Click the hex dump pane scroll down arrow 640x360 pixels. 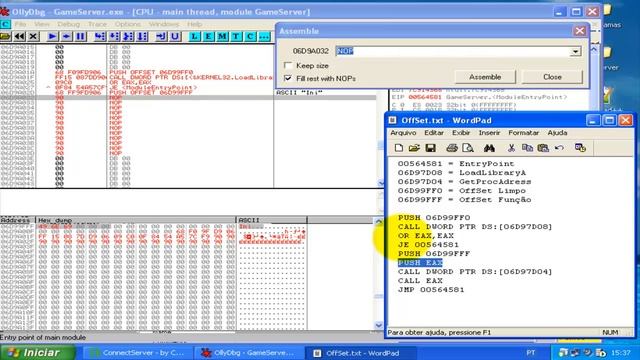tap(379, 325)
